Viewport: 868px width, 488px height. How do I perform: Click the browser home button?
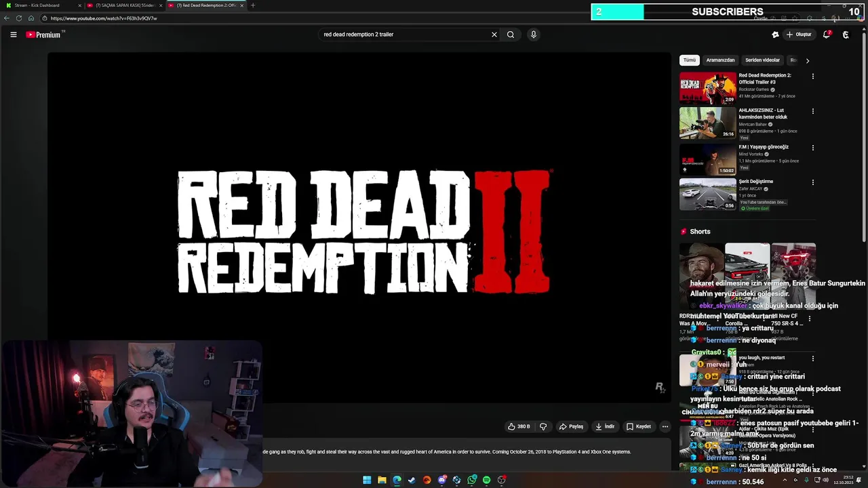(31, 18)
